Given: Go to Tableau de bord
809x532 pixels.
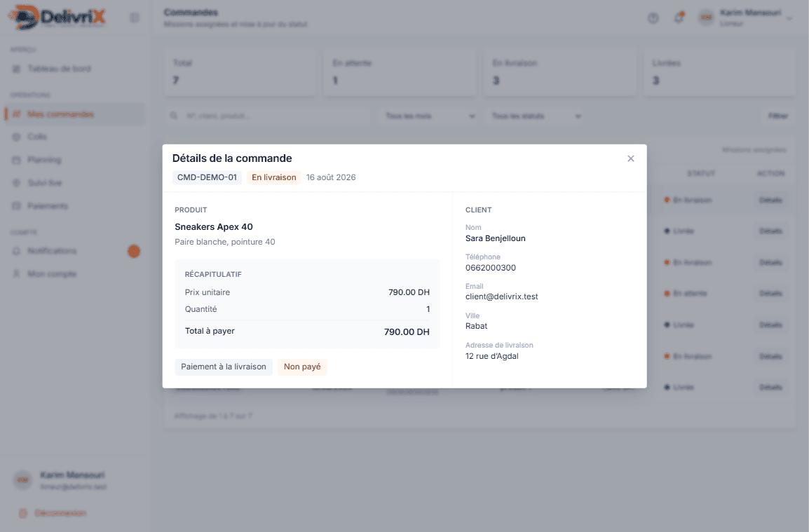Looking at the screenshot, I should (75, 69).
